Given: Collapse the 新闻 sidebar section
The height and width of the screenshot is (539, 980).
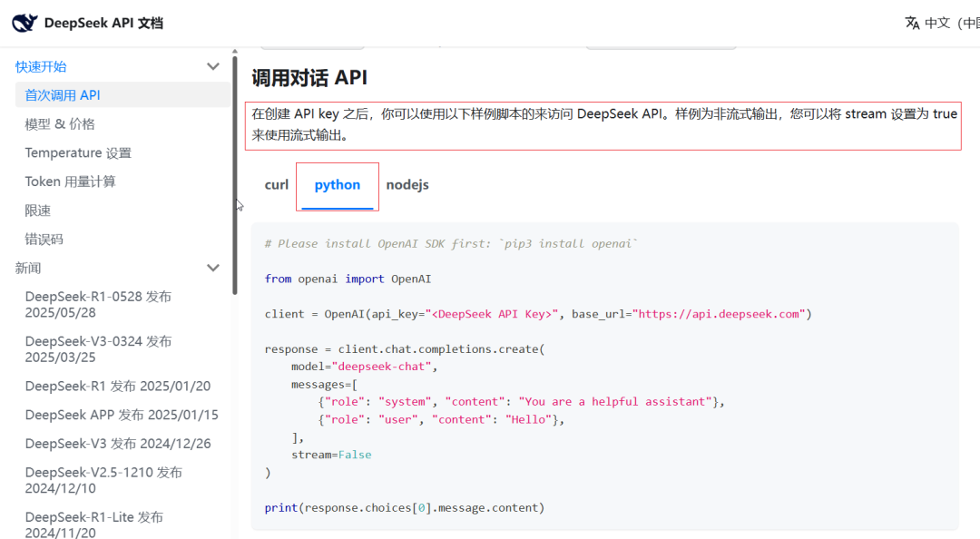Looking at the screenshot, I should 213,268.
